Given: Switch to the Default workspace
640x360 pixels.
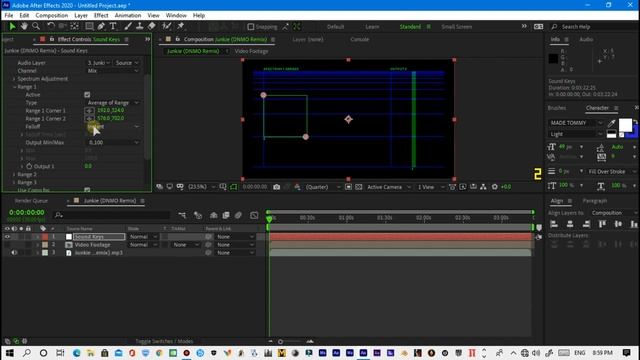Looking at the screenshot, I should point(335,27).
